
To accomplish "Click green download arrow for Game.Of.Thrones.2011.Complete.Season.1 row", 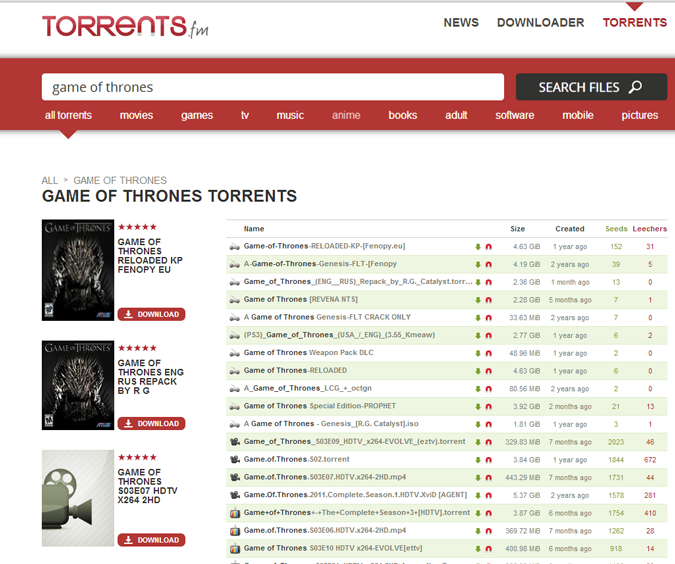I will pyautogui.click(x=478, y=495).
